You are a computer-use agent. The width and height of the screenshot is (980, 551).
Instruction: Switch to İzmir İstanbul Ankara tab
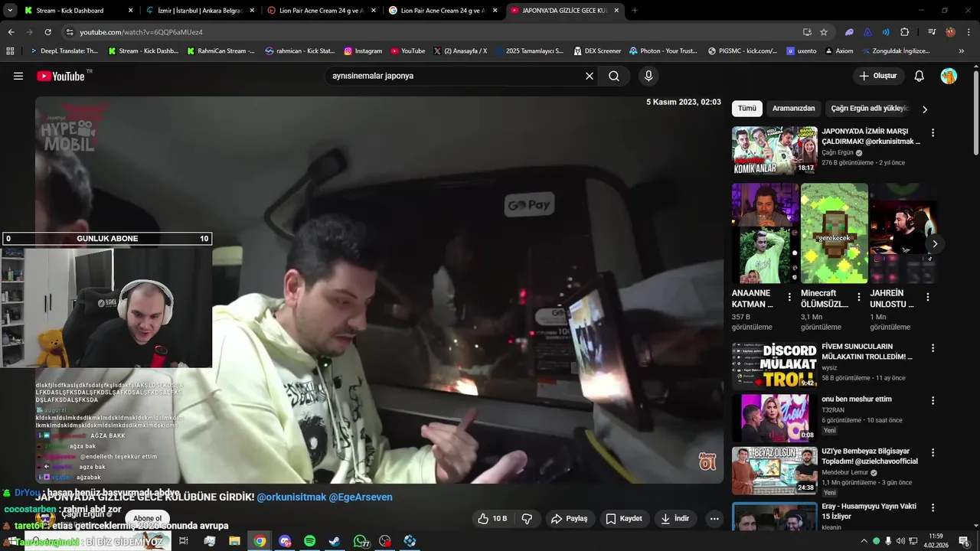(x=200, y=11)
